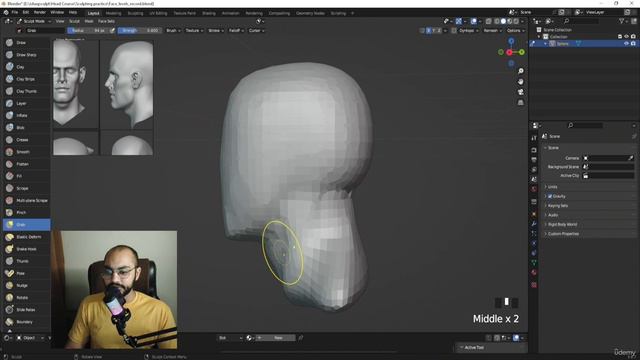Image resolution: width=640 pixels, height=360 pixels.
Task: Select the Blob brush
Action: tap(27, 127)
